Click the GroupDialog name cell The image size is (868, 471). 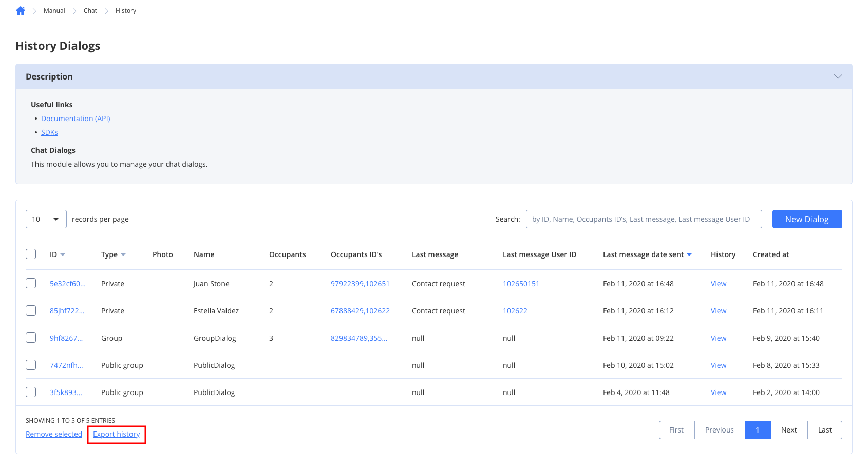tap(215, 338)
